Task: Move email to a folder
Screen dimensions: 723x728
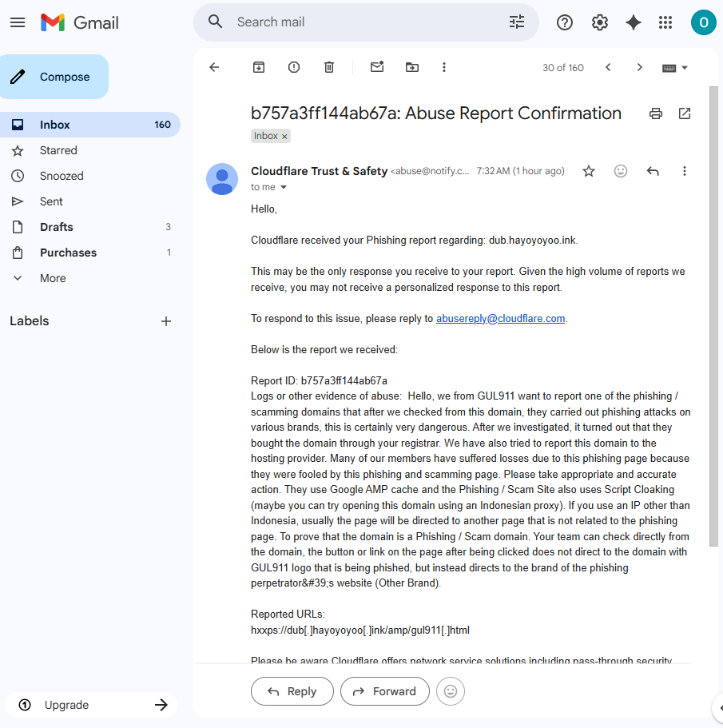Action: tap(412, 67)
